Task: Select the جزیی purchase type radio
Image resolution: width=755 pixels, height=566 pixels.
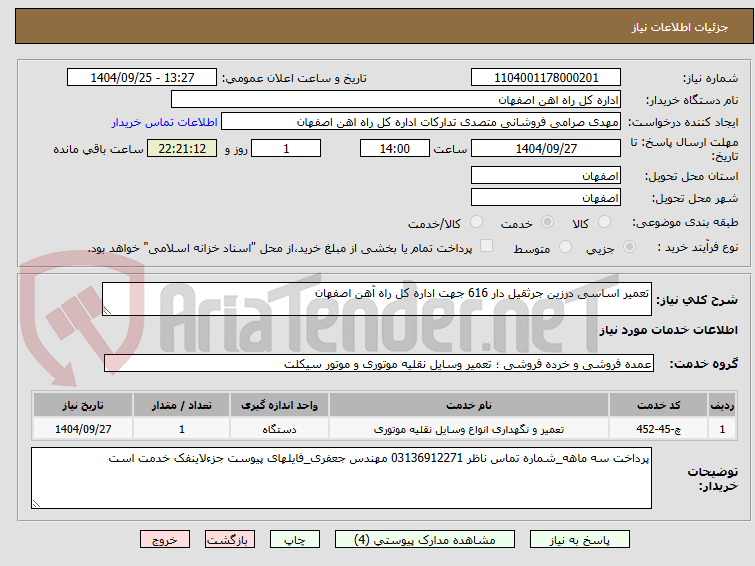Action: [x=629, y=247]
